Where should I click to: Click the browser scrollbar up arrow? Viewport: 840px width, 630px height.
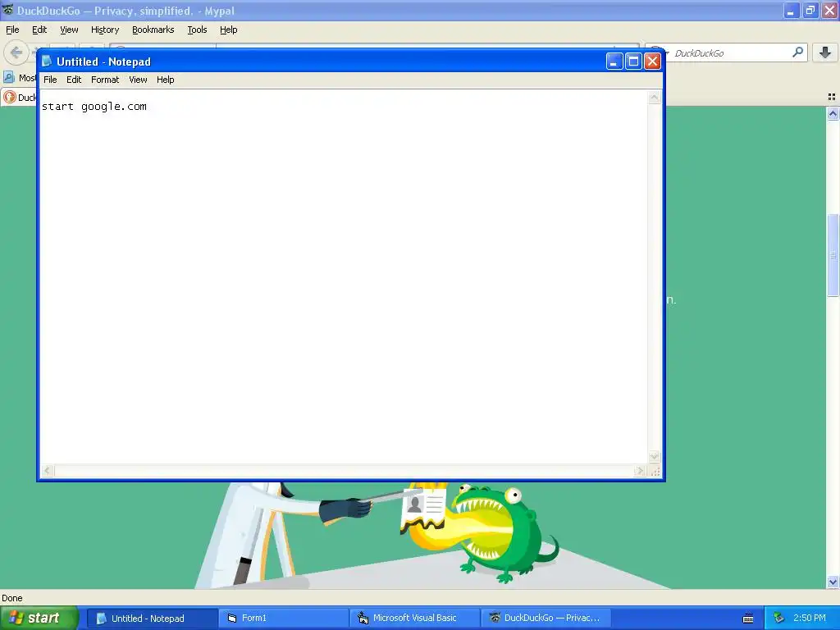click(x=833, y=113)
